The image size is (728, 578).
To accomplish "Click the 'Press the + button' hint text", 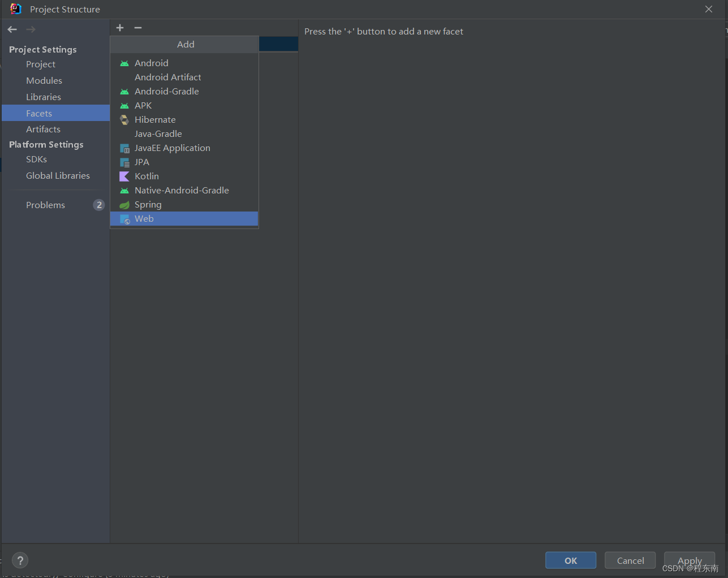I will pyautogui.click(x=384, y=32).
